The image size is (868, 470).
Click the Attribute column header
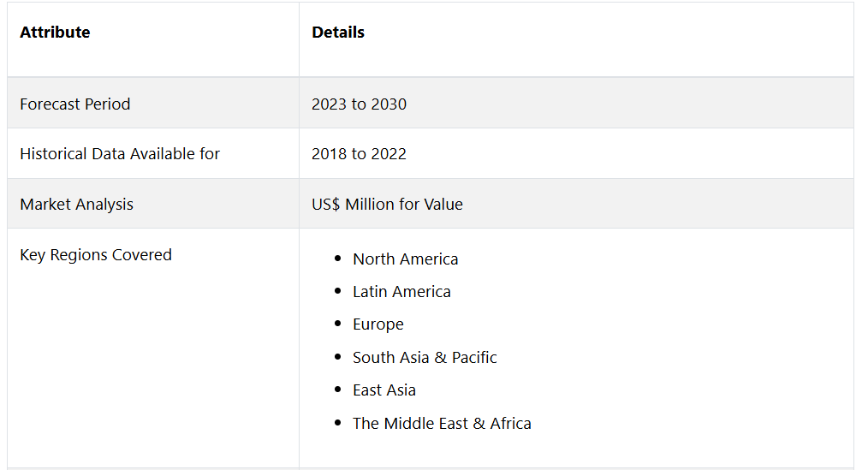coord(55,33)
